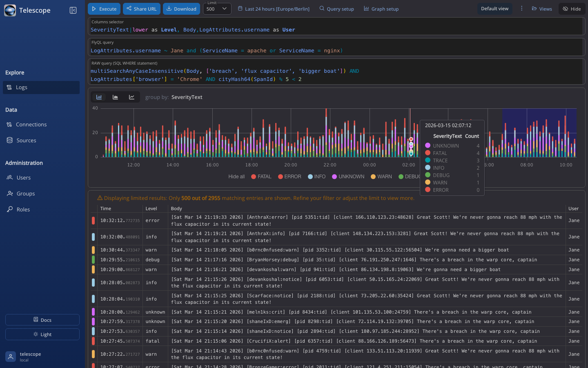Image resolution: width=588 pixels, height=368 pixels.
Task: Open the Limit 500 dropdown
Action: tap(217, 9)
